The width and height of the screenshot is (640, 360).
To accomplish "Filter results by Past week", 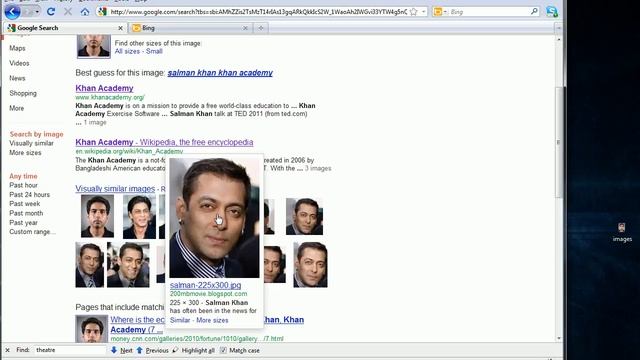I will [x=24, y=204].
